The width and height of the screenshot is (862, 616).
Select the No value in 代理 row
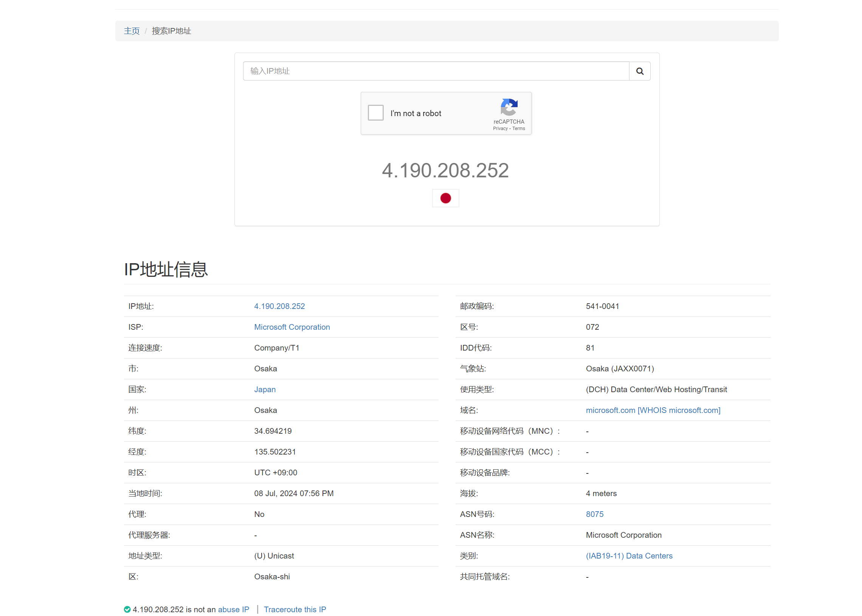point(259,514)
